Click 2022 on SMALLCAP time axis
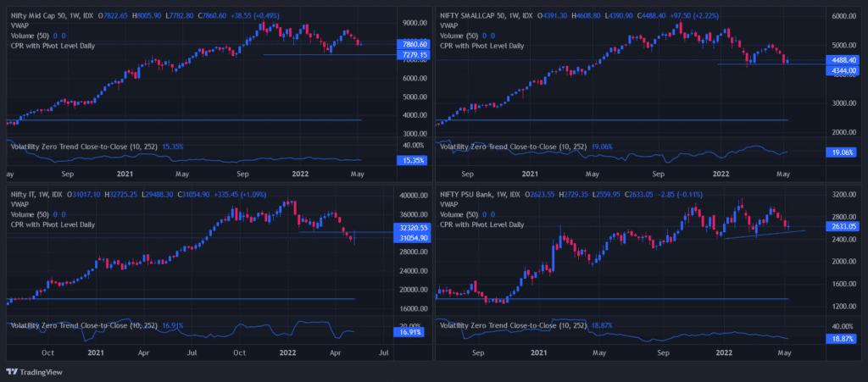The image size is (868, 382). tap(721, 174)
